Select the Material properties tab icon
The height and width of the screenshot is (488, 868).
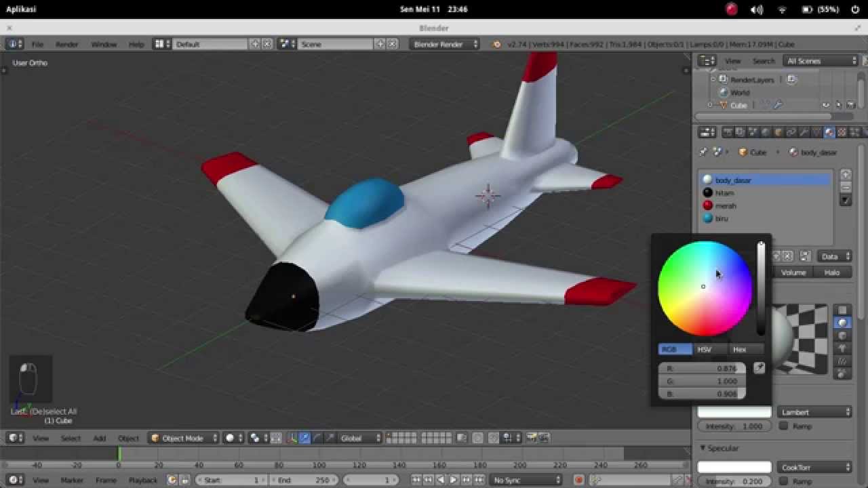pos(829,132)
